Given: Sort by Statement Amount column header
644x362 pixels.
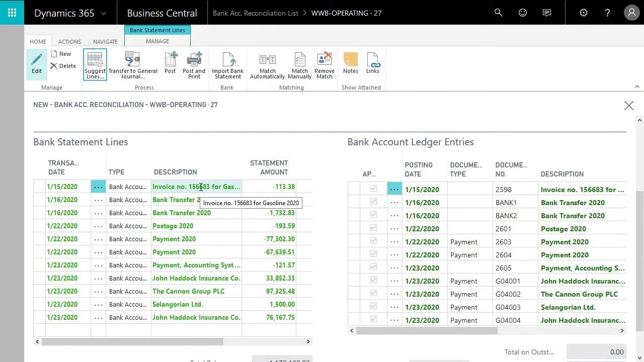Looking at the screenshot, I should 269,167.
